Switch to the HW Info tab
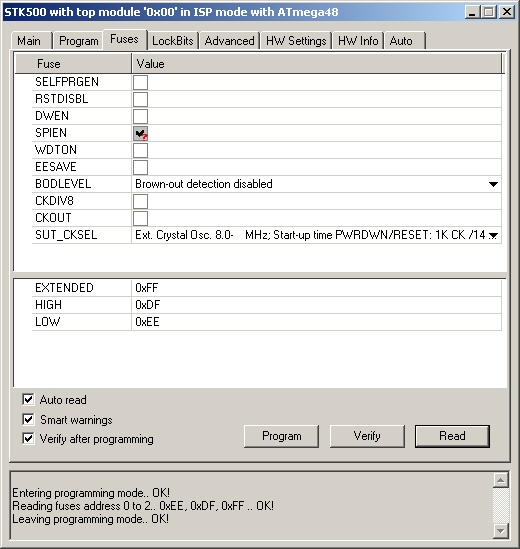This screenshot has height=549, width=520. coord(358,41)
